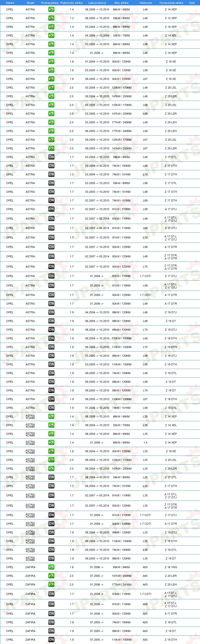
Task: Click '1.7 CDTi' in ASTRA KOMBI Z 17 DTJ row
Action: (x=146, y=515)
